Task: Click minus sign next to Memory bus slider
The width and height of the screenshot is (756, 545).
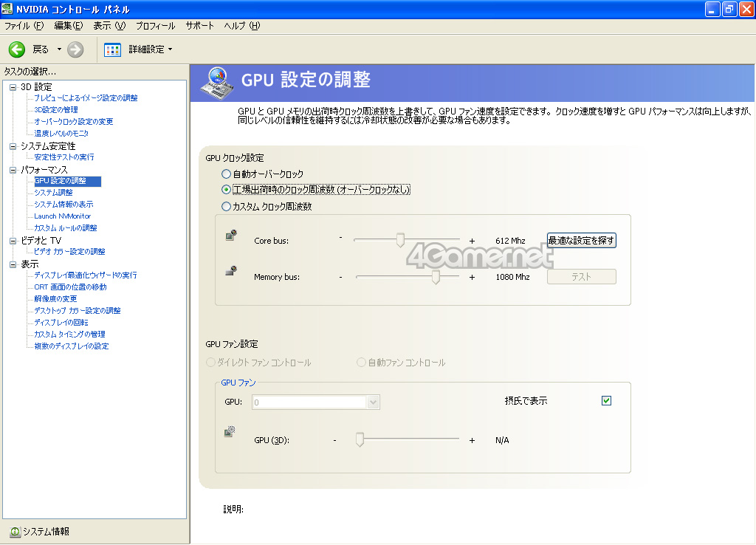Action: 340,277
